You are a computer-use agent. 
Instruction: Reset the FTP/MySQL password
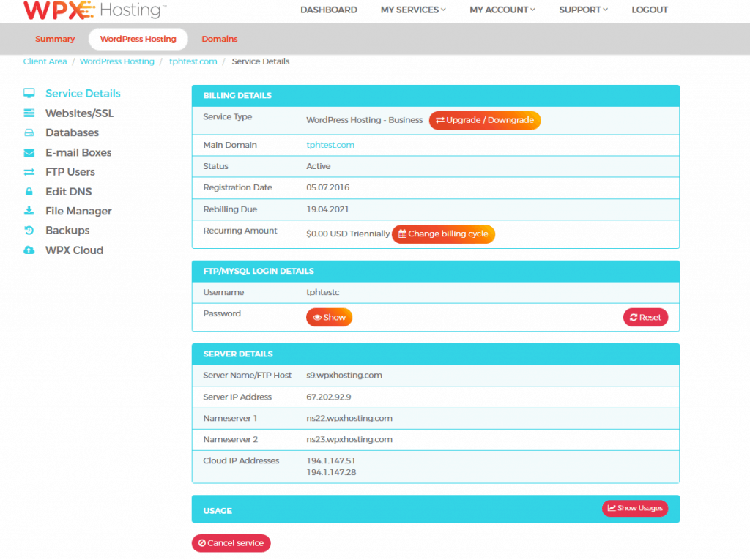click(x=645, y=318)
